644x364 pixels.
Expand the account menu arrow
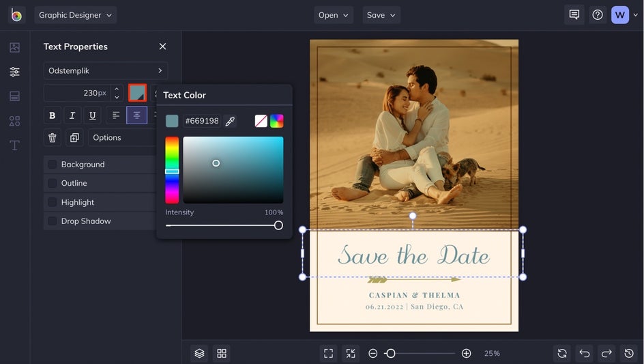point(635,15)
